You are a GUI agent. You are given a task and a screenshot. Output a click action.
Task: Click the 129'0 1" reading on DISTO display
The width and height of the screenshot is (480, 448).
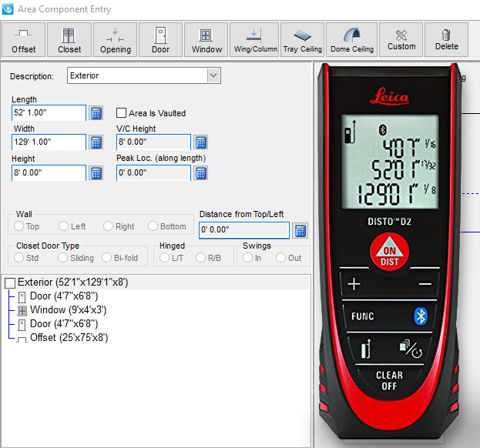click(397, 194)
